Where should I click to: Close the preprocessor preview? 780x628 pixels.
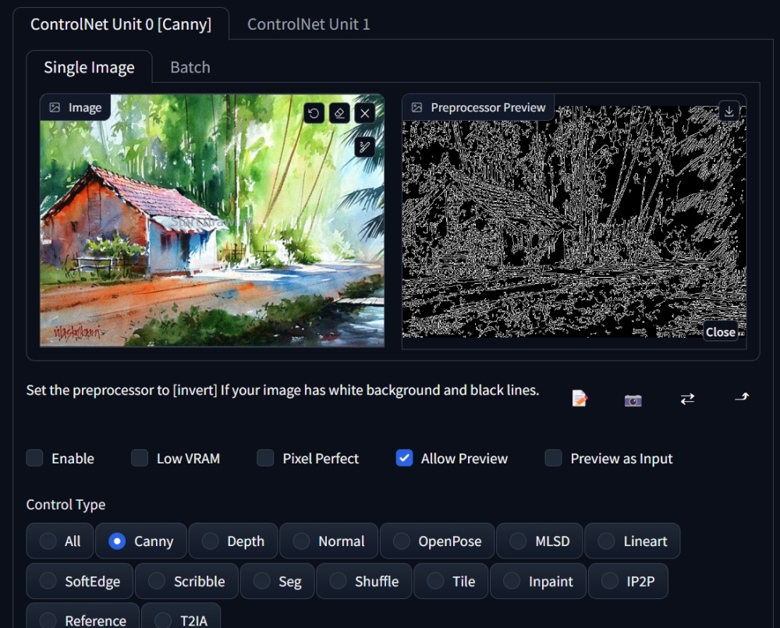tap(720, 332)
